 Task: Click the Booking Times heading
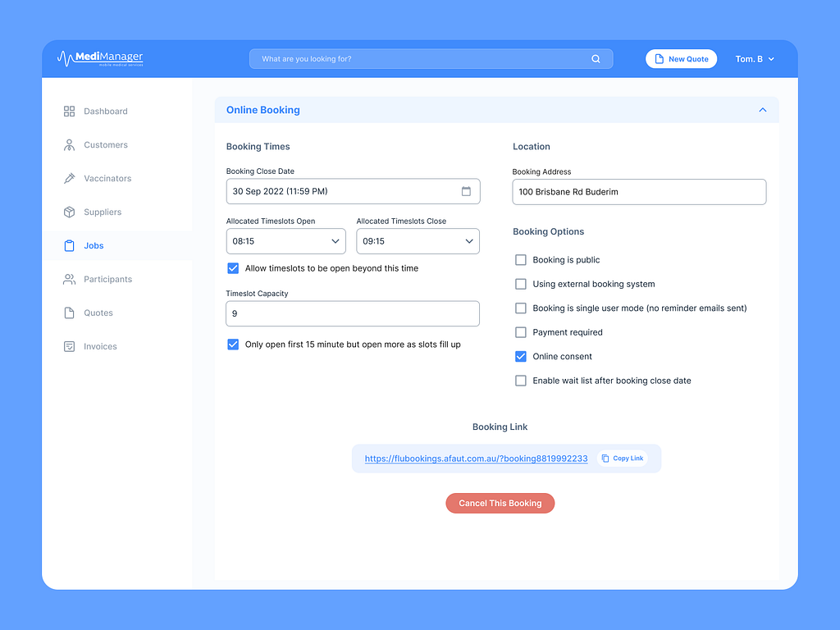(x=258, y=147)
